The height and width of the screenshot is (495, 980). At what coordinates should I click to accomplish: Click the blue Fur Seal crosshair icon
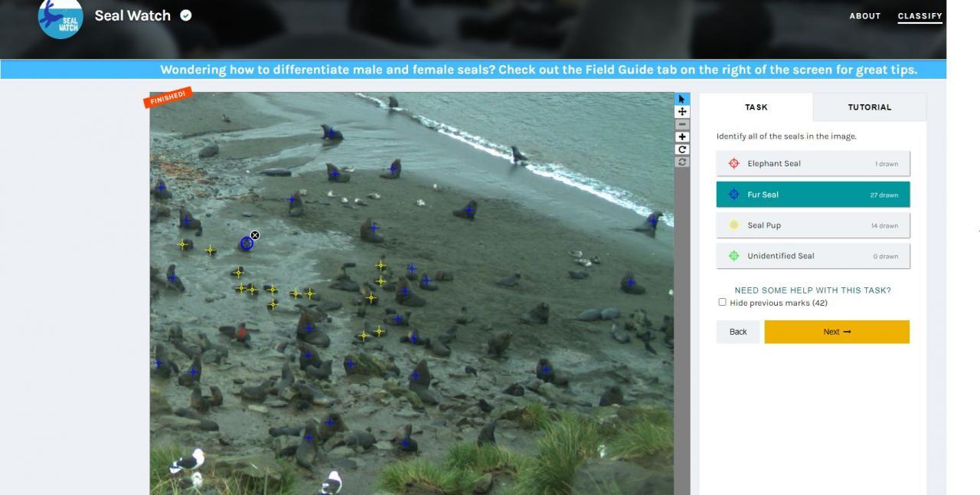[x=733, y=195]
